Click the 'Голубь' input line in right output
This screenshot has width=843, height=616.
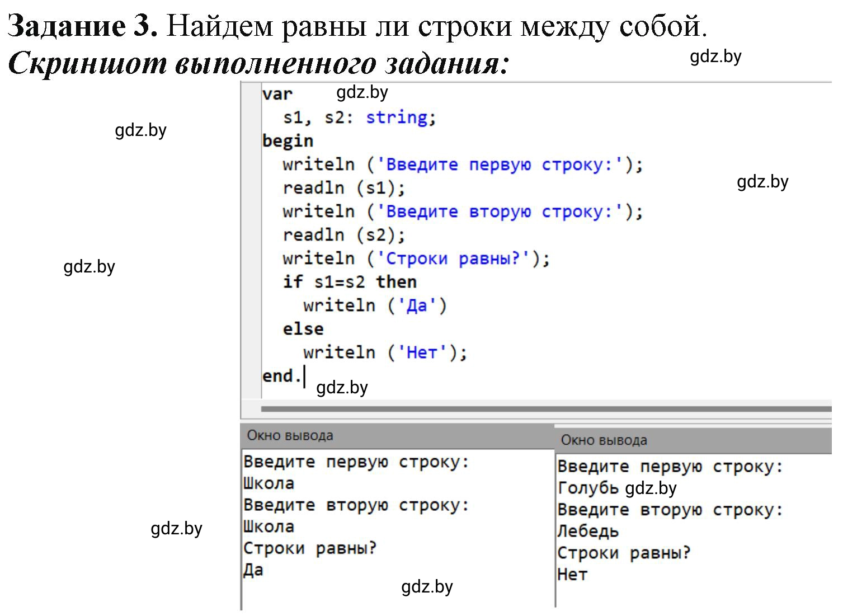(x=587, y=488)
